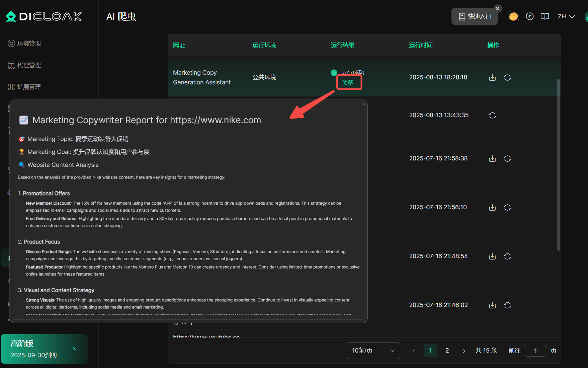Open the 10条/页 page size dropdown
Screen dimensions: 588x368
pos(373,351)
